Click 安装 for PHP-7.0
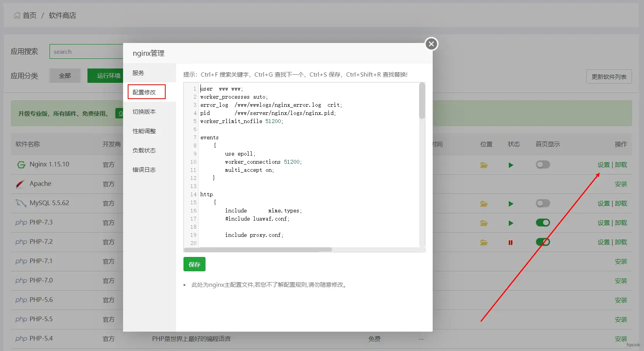This screenshot has width=644, height=351. (x=621, y=281)
